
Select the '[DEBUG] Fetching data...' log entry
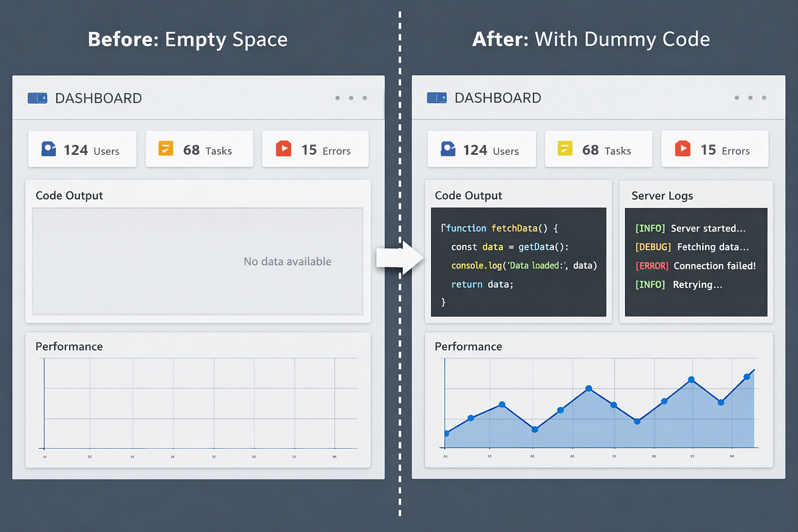(x=692, y=247)
